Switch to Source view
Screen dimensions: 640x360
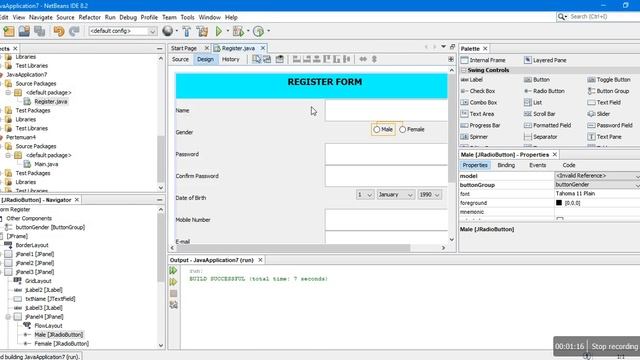(180, 59)
